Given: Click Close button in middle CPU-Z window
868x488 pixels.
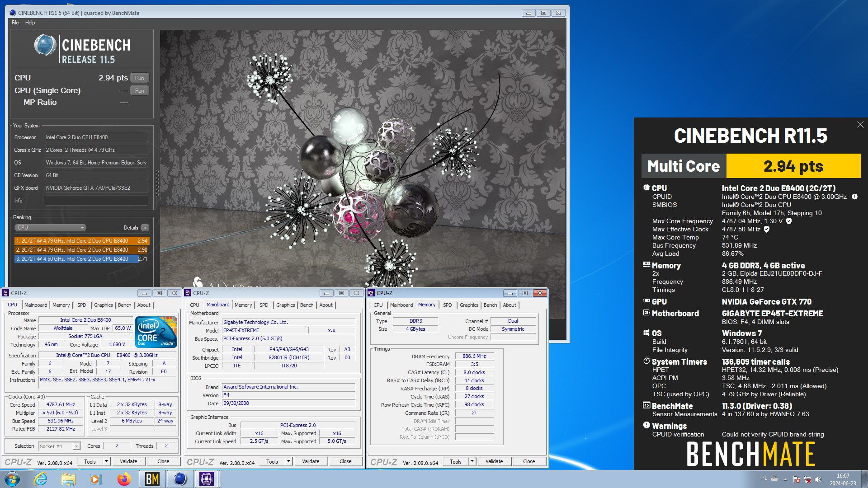Looking at the screenshot, I should pyautogui.click(x=345, y=461).
